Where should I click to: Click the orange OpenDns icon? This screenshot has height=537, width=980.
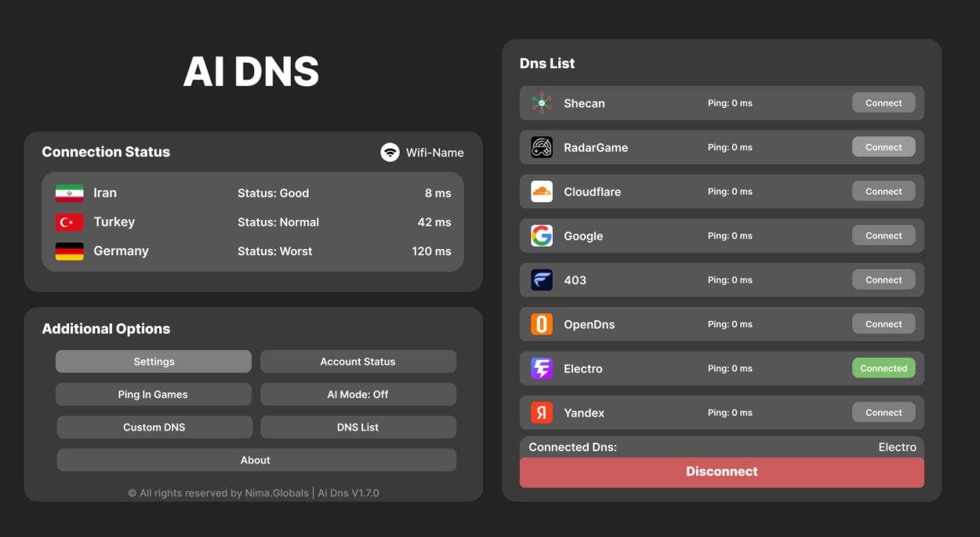541,324
